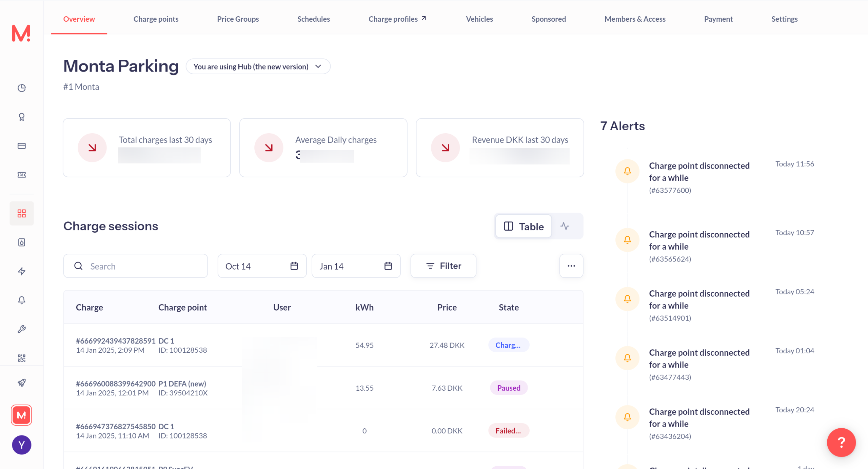
Task: Go to the Price Groups tab
Action: 238,19
